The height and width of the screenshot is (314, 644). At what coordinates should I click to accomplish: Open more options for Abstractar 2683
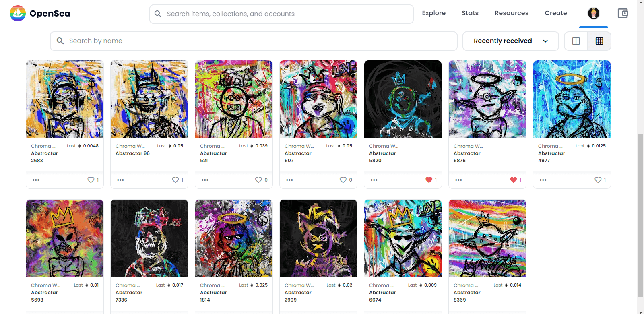[x=36, y=180]
